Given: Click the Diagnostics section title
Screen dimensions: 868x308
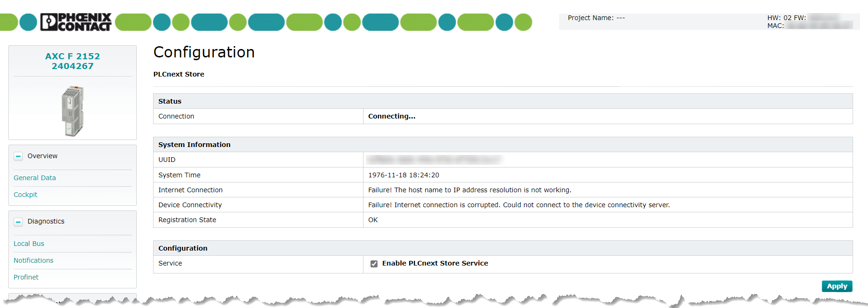Looking at the screenshot, I should 46,221.
